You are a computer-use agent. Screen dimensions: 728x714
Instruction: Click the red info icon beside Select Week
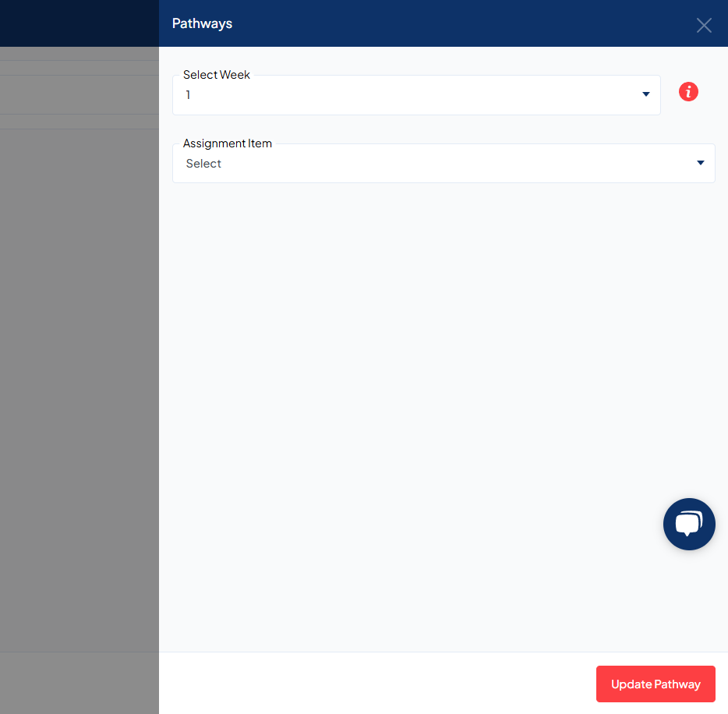(688, 91)
